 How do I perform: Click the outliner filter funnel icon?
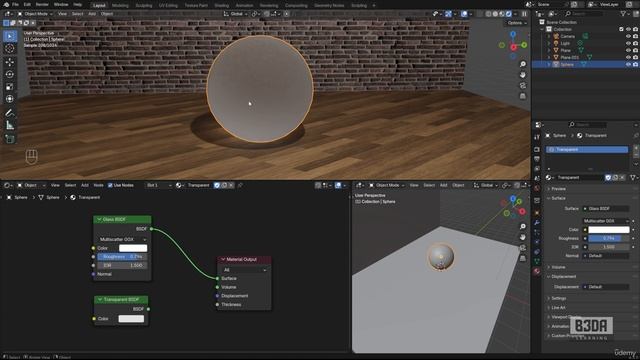click(624, 14)
